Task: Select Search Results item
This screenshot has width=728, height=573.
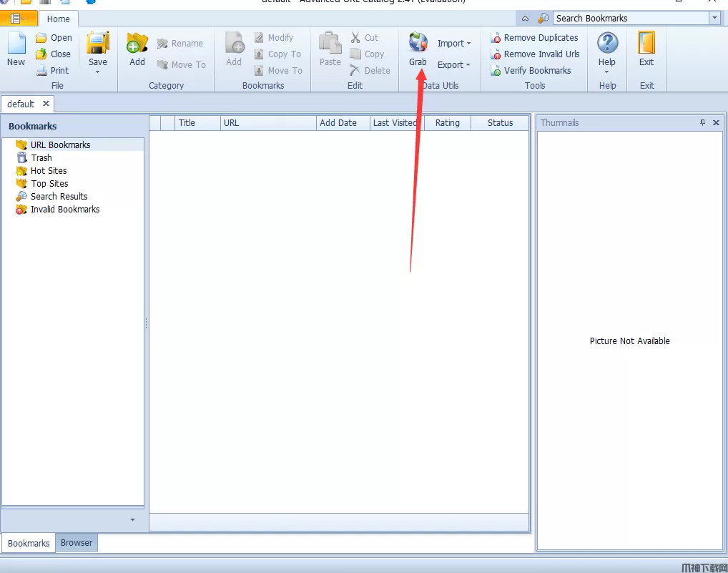Action: coord(59,197)
